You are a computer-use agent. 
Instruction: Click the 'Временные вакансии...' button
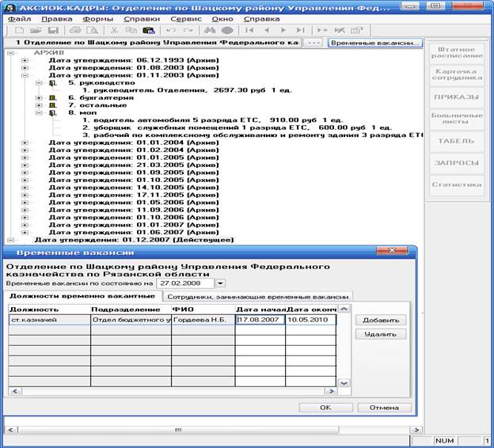coord(374,43)
